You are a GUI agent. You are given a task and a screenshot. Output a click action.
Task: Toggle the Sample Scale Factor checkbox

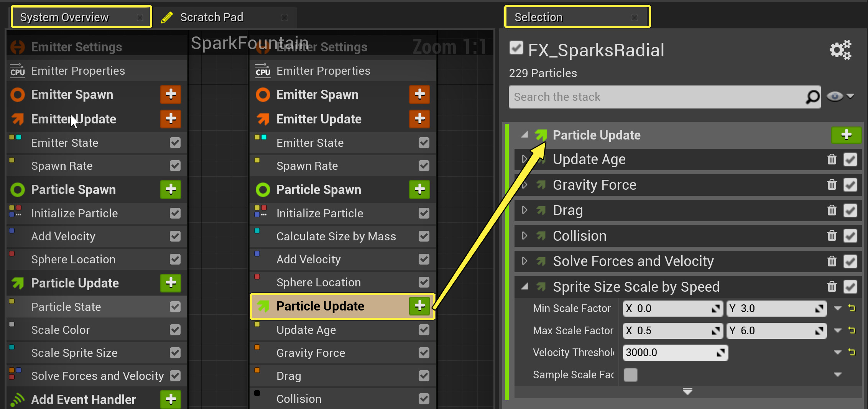(x=630, y=375)
